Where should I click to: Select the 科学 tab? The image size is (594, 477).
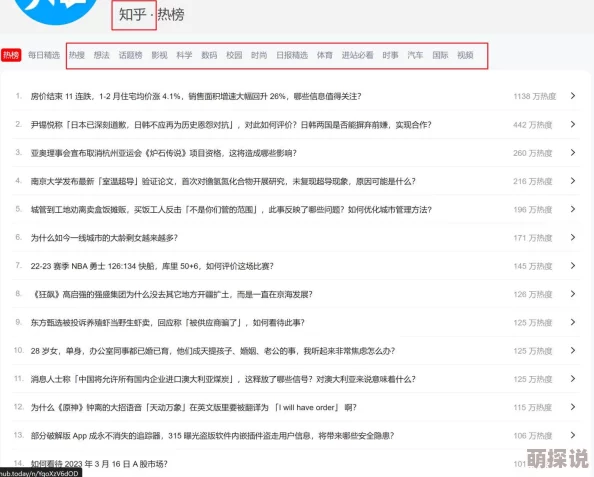point(184,55)
